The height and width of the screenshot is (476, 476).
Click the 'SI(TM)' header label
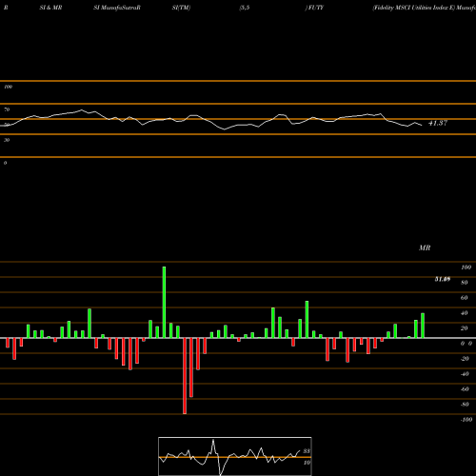click(181, 8)
